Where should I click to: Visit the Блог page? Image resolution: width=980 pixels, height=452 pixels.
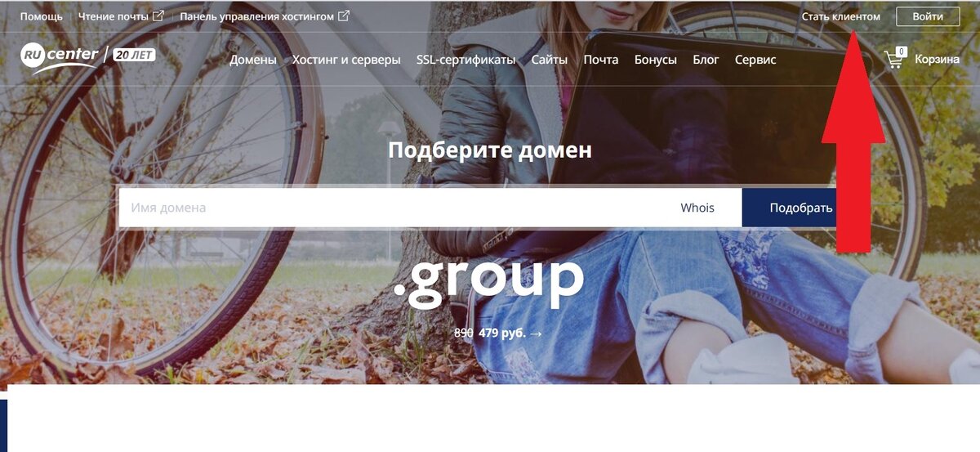click(x=706, y=60)
